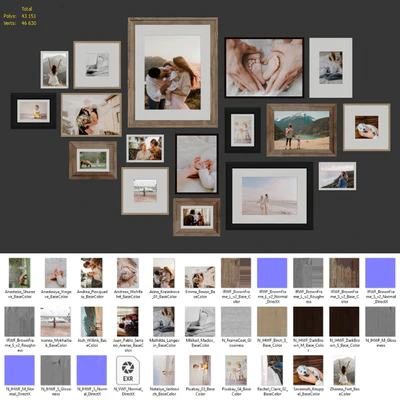
Task: Open the Emma_Bauso_BaseColor file thumbnail
Action: click(200, 277)
